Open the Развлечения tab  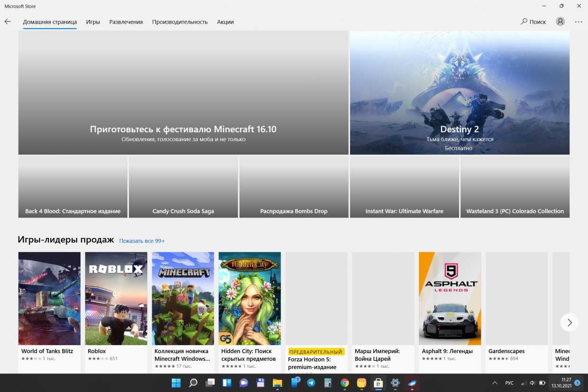[x=126, y=22]
